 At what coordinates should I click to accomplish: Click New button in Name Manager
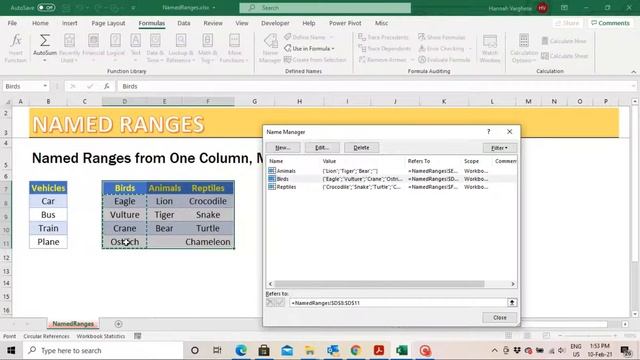283,148
